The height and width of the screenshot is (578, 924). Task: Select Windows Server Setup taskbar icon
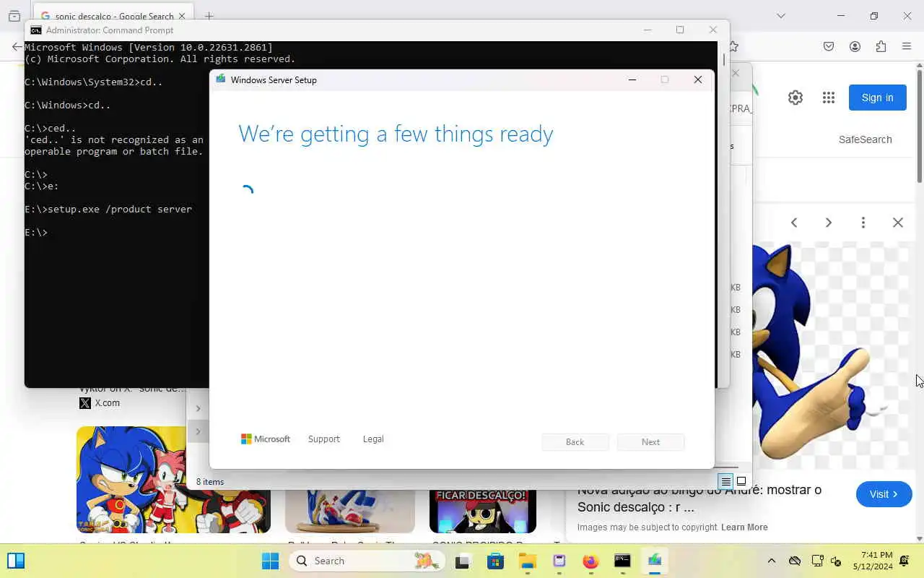(x=655, y=561)
